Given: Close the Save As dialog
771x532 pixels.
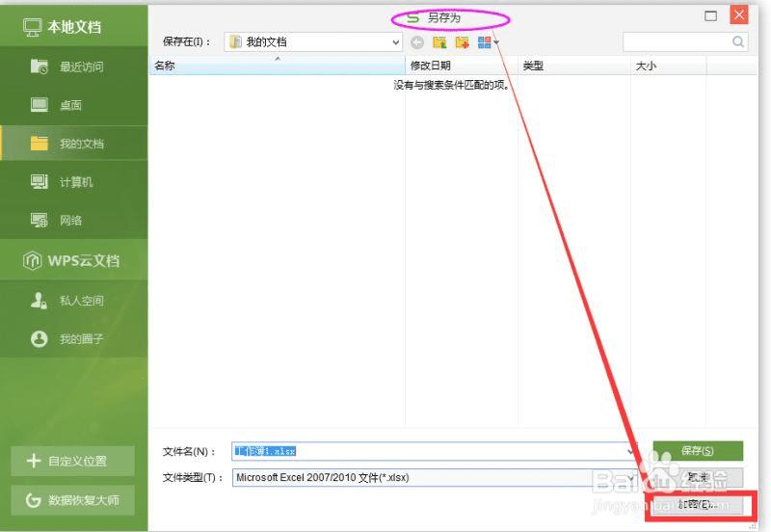Looking at the screenshot, I should click(x=738, y=15).
